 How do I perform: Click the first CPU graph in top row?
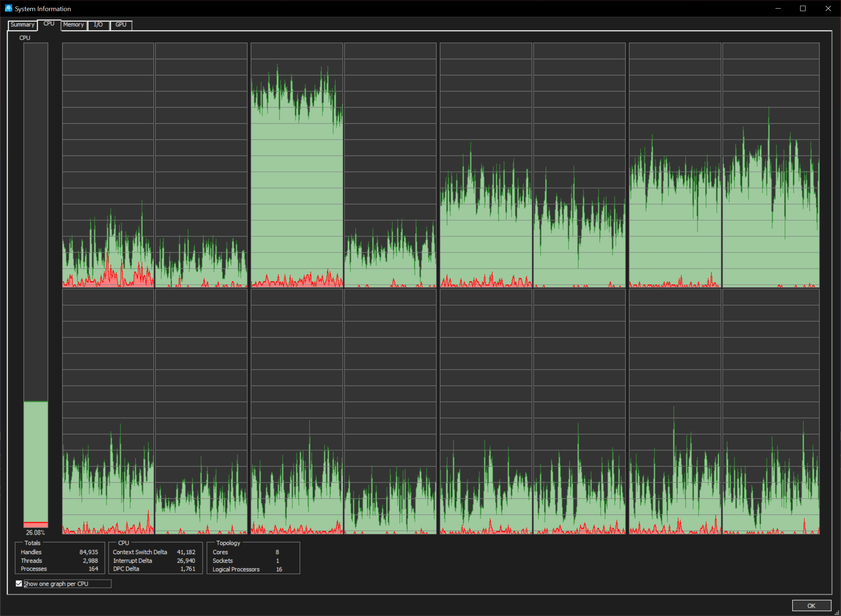(x=108, y=165)
